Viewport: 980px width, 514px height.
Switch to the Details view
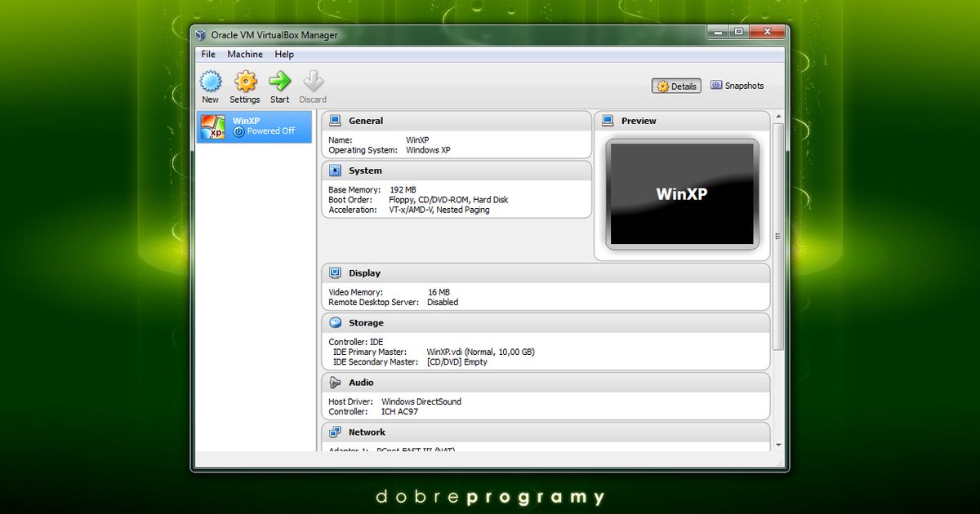pyautogui.click(x=676, y=86)
